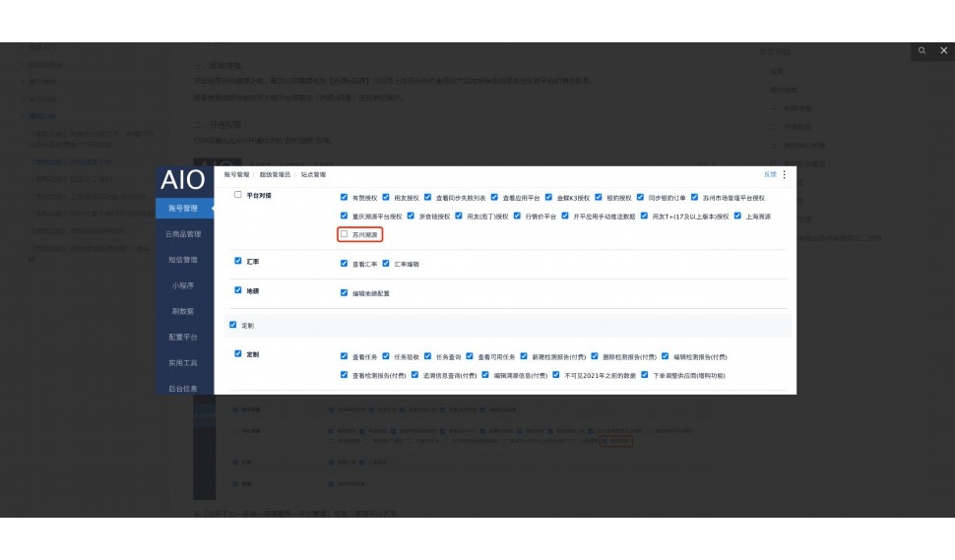955x560 pixels.
Task: Uncheck the bold 定制 group checkbox
Action: [238, 353]
